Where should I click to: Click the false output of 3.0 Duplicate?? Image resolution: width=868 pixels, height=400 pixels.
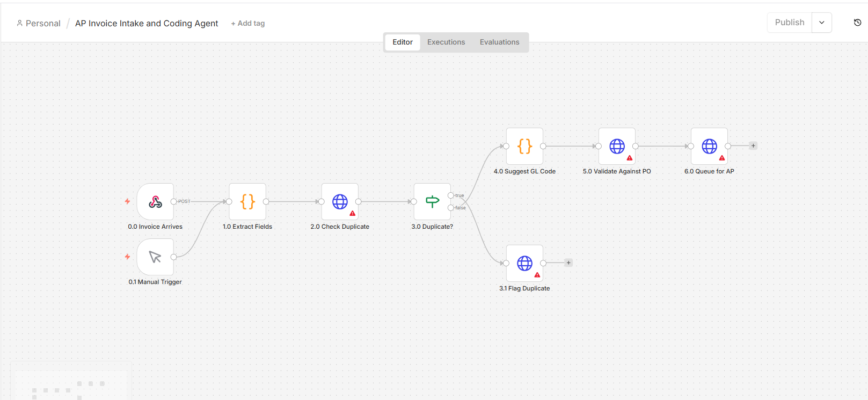pyautogui.click(x=451, y=208)
